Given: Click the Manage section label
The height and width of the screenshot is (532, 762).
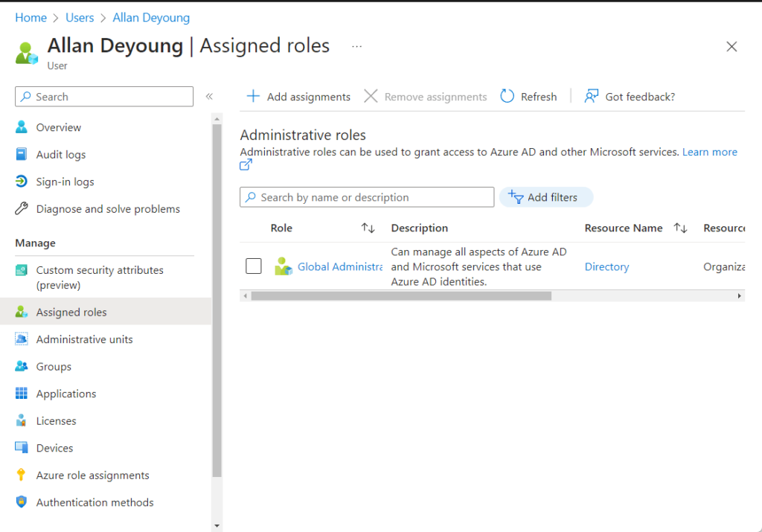Looking at the screenshot, I should (35, 243).
